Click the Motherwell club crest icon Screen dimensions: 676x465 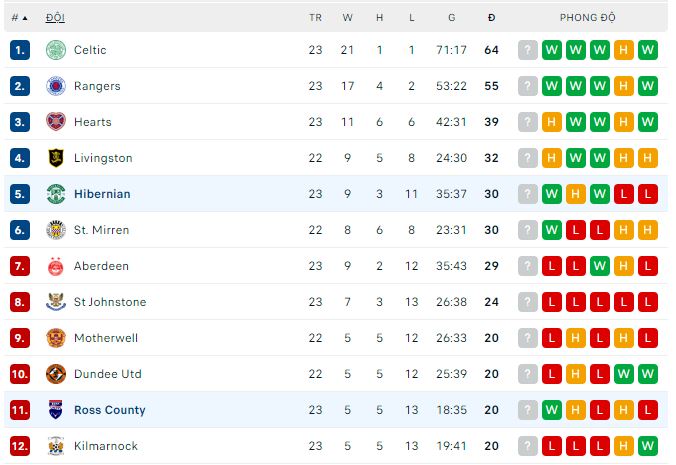click(56, 338)
